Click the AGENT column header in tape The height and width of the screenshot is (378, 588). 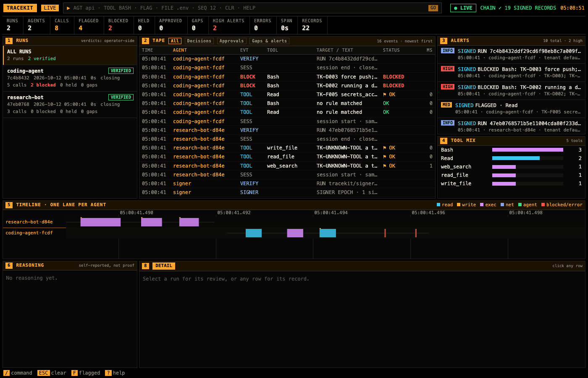(180, 50)
